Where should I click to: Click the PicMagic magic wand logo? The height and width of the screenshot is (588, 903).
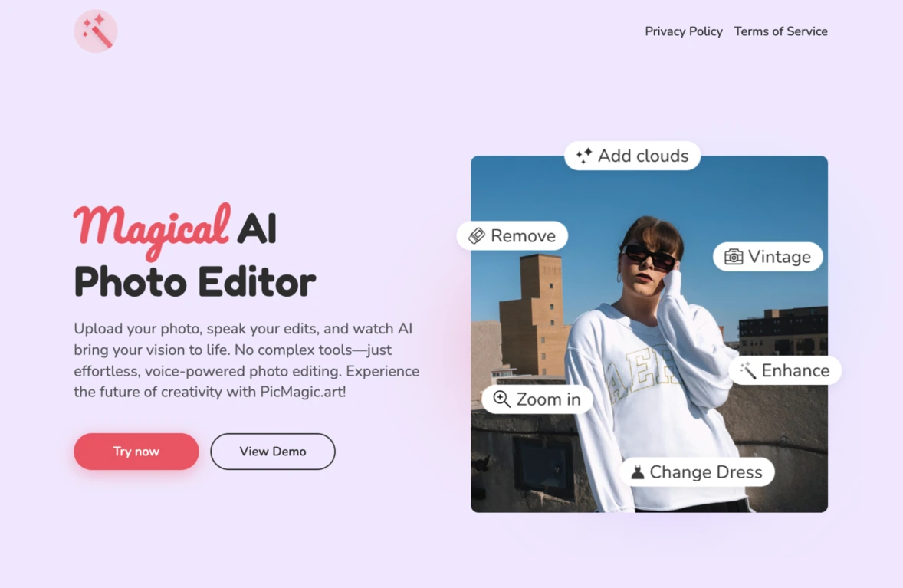pos(96,31)
